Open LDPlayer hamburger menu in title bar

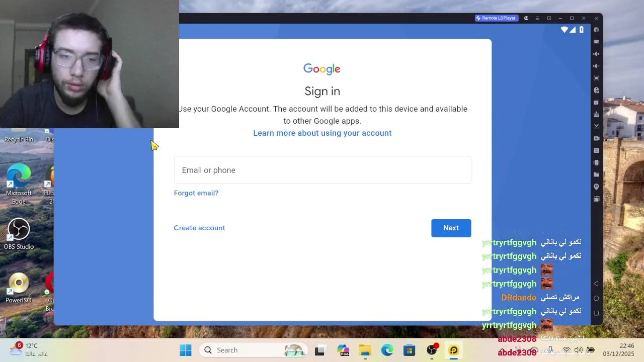point(537,18)
